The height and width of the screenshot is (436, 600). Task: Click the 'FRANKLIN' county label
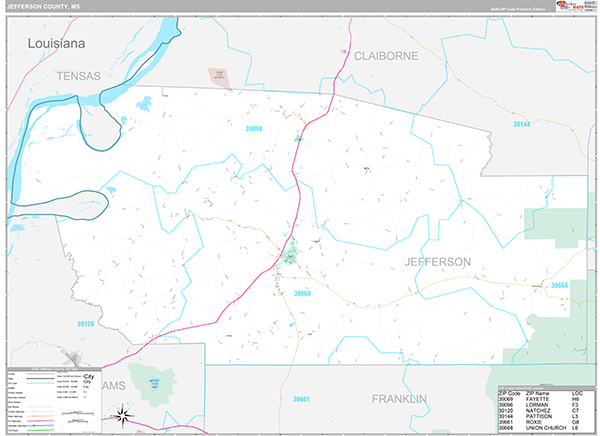(x=399, y=399)
